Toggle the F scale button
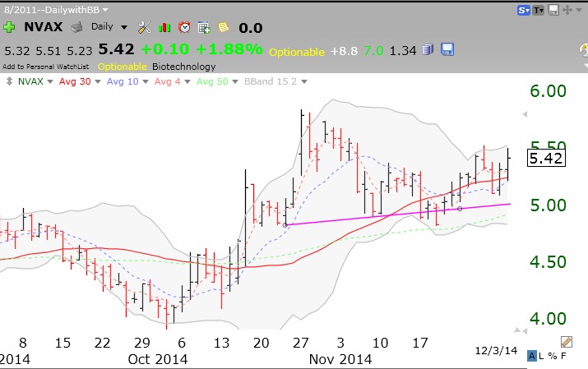588x369 pixels. point(563,356)
